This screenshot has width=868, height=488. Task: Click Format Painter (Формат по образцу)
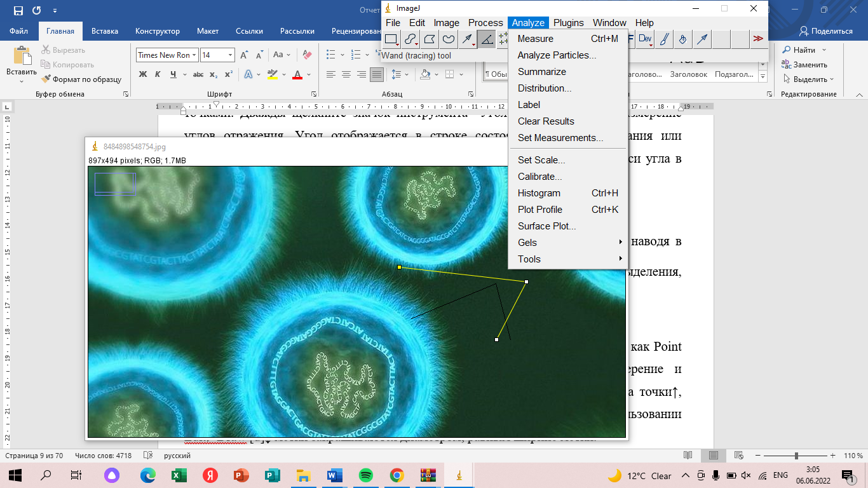point(81,79)
